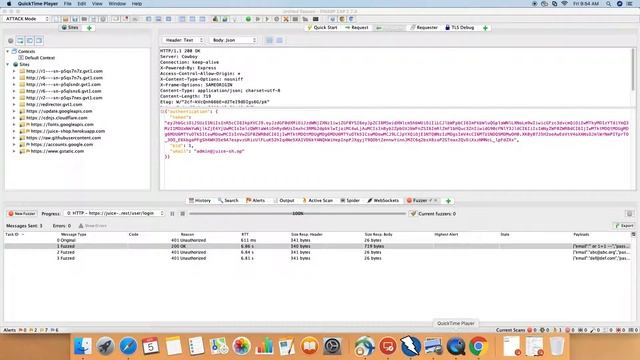Select the 3 Fuzzed result row
The image size is (640, 360).
(x=318, y=258)
